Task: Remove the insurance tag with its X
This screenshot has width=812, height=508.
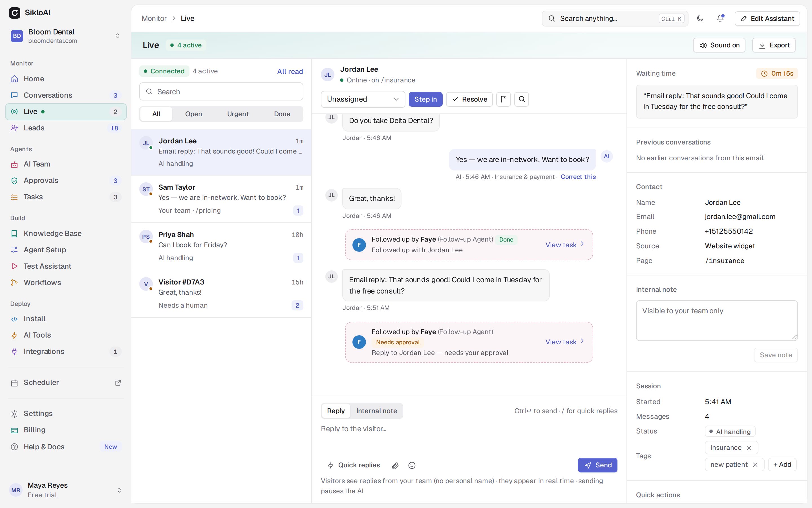Action: 749,448
